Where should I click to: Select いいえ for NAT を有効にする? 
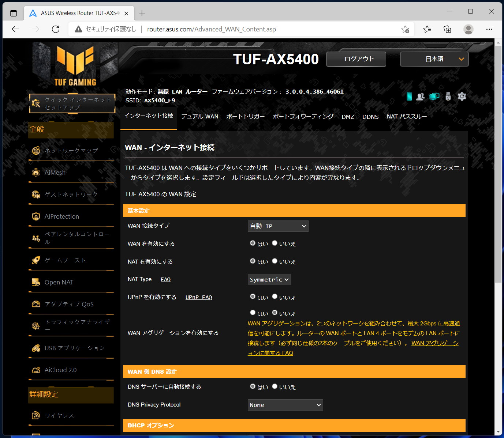(275, 261)
